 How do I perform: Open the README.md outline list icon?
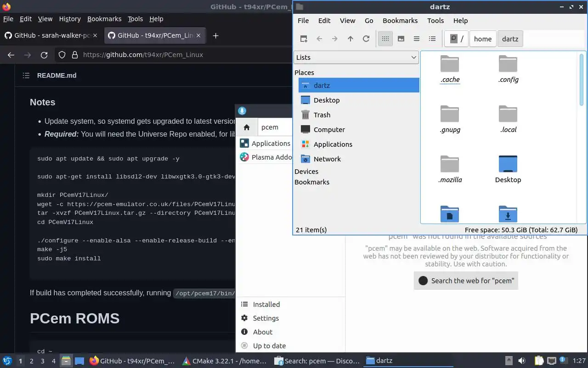pos(26,75)
